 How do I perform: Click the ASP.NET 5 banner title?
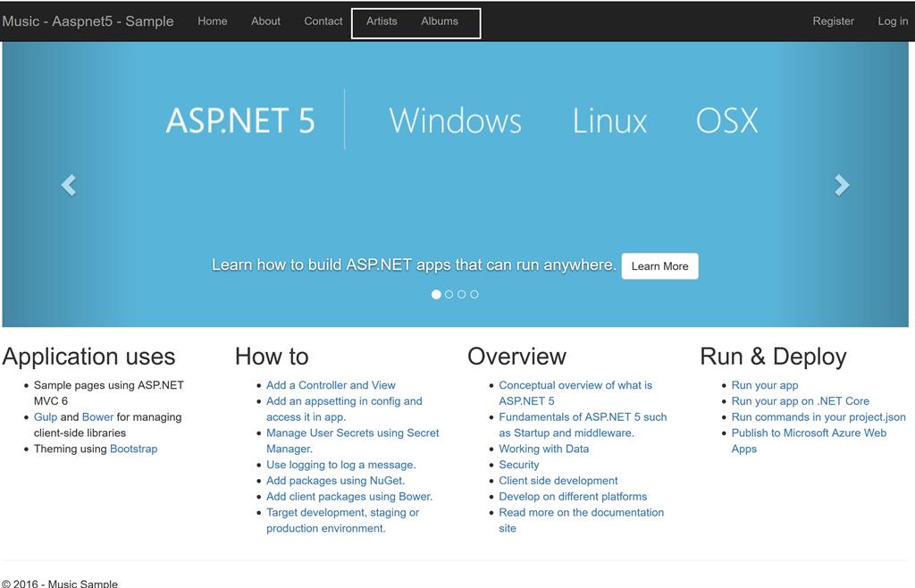coord(240,121)
